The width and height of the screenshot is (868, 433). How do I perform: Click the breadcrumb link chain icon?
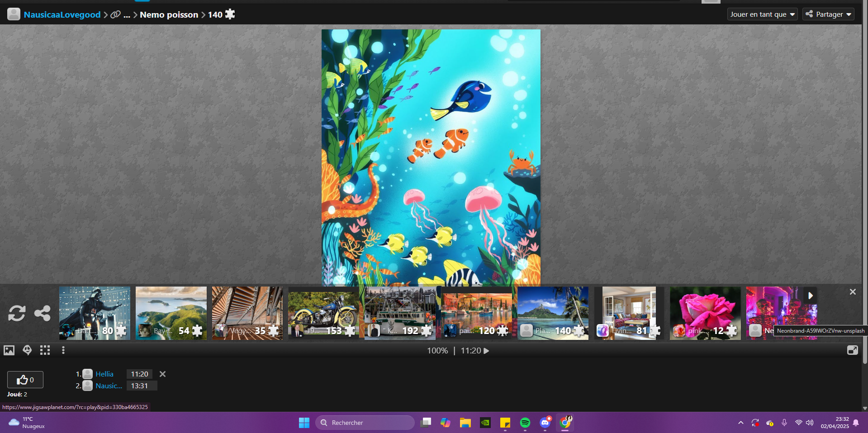tap(116, 14)
